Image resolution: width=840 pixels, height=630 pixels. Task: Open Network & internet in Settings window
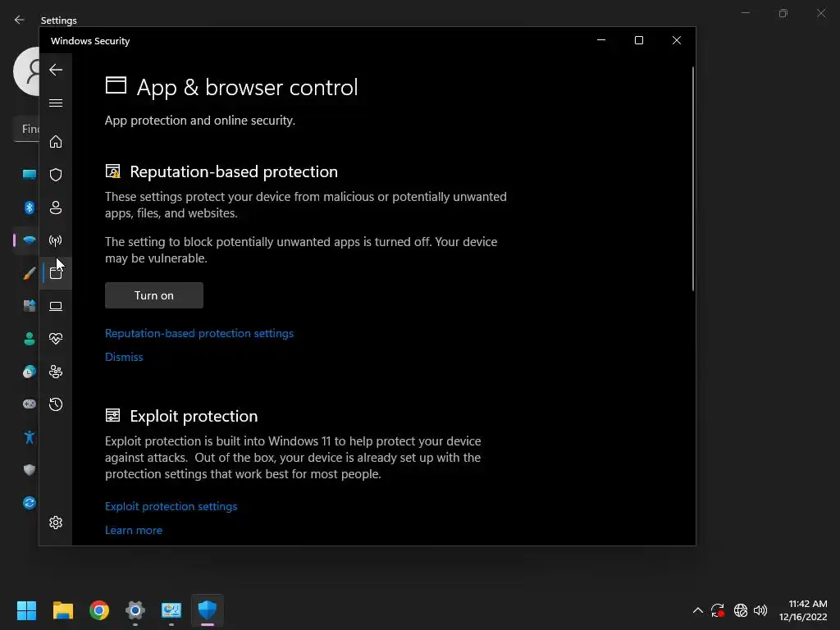(x=29, y=240)
